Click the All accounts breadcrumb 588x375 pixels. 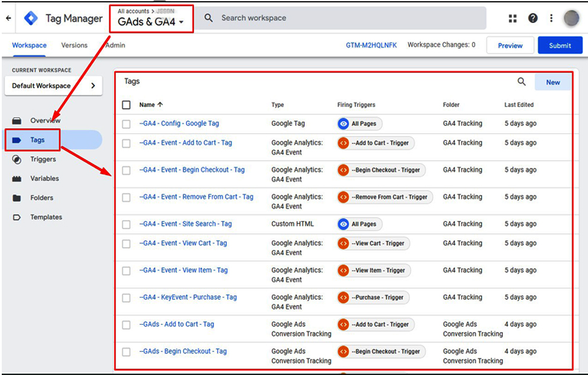point(133,11)
